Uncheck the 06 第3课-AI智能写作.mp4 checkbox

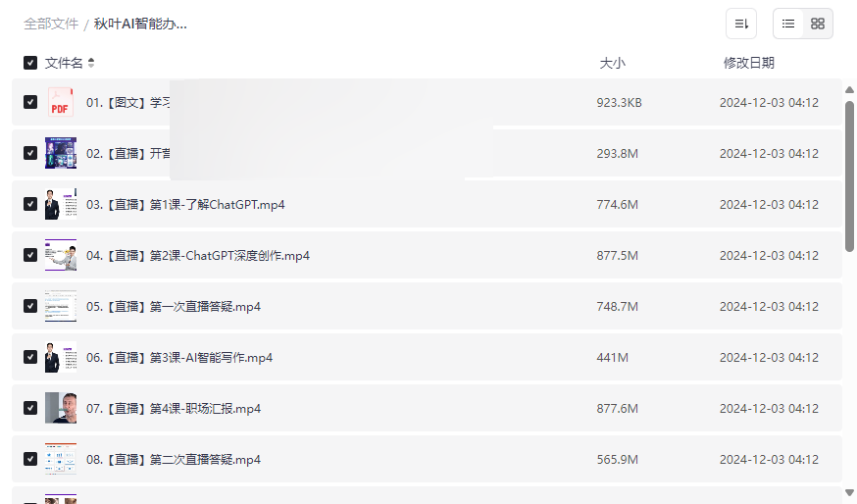pos(30,357)
